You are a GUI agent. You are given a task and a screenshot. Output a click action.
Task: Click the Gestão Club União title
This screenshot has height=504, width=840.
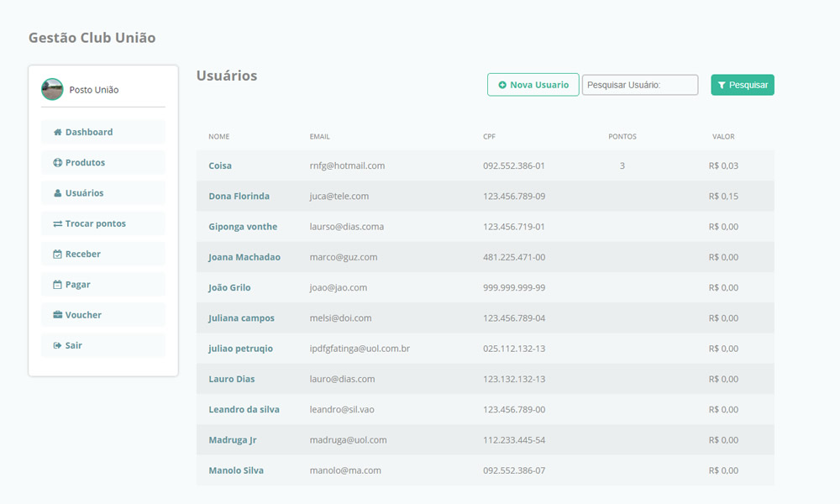point(92,38)
